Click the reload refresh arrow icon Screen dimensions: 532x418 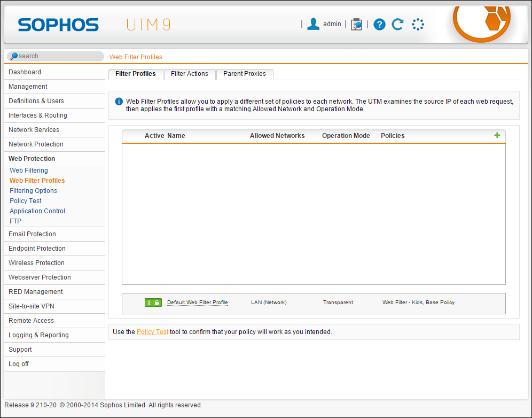pyautogui.click(x=397, y=24)
